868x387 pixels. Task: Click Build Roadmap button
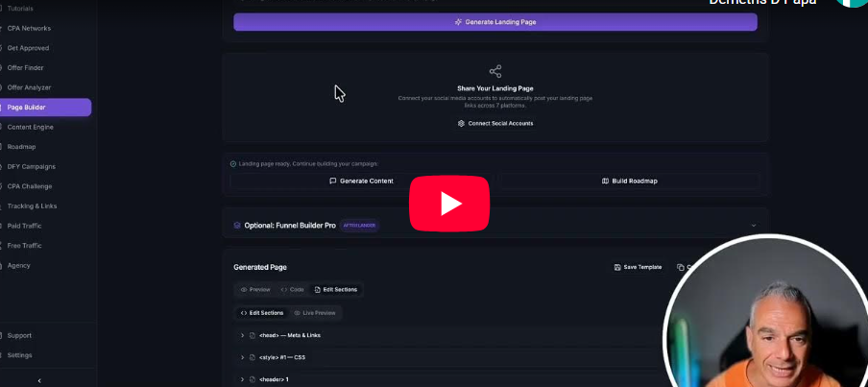click(x=630, y=181)
